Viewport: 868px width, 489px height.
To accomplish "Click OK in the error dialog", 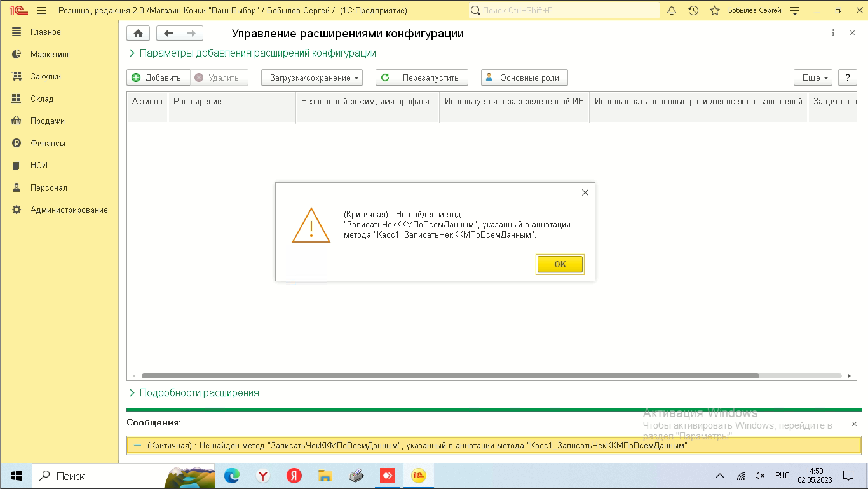I will tap(560, 265).
